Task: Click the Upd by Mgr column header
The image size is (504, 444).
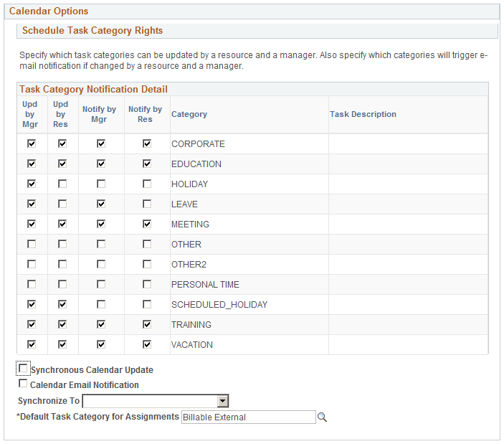Action: [x=30, y=114]
